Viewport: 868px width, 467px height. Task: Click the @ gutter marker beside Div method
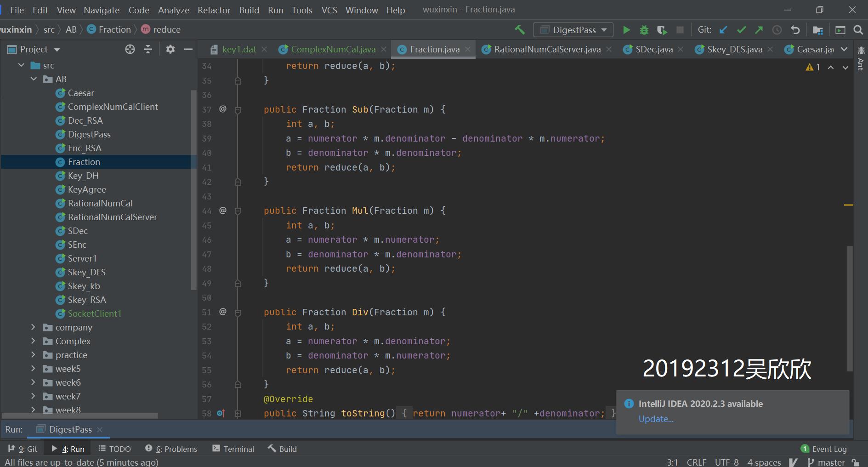pyautogui.click(x=223, y=312)
